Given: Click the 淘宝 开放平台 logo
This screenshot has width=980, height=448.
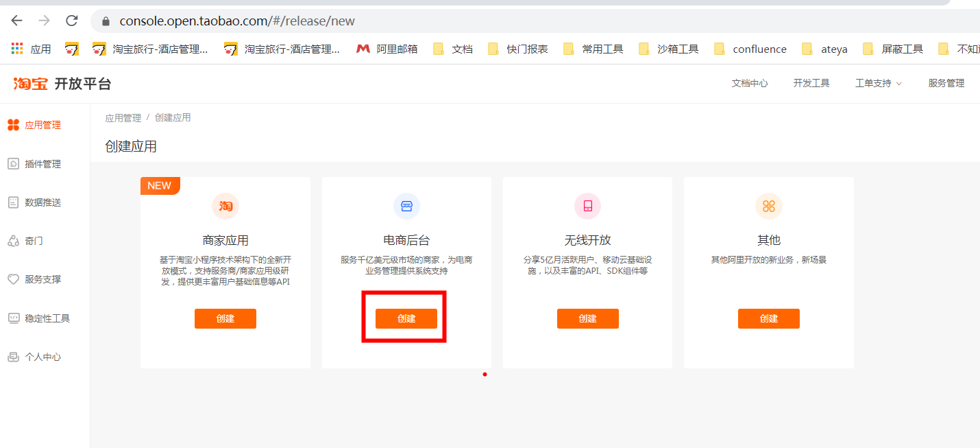Looking at the screenshot, I should click(62, 84).
